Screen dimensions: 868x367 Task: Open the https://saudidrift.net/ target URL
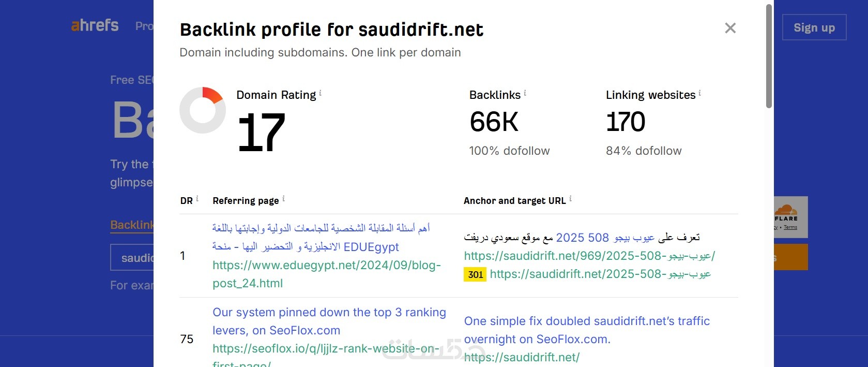522,357
